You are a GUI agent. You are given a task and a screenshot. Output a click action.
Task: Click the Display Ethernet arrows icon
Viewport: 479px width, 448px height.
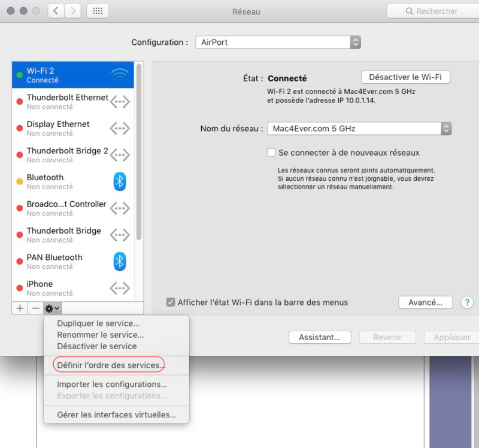(x=120, y=128)
